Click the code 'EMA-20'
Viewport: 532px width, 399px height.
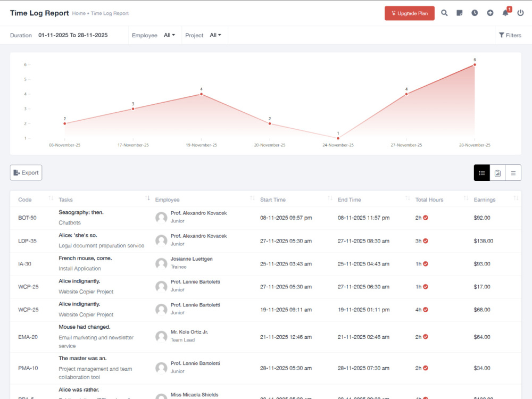point(28,337)
